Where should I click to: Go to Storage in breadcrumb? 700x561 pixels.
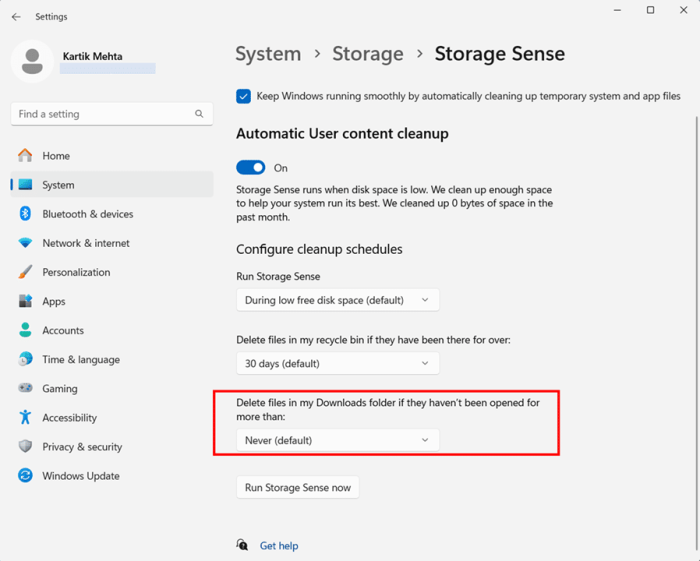368,54
